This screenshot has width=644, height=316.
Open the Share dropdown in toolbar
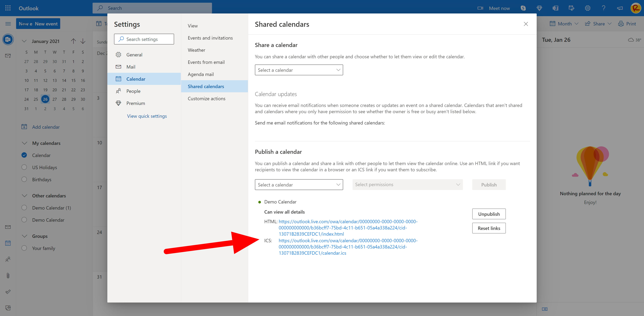598,24
